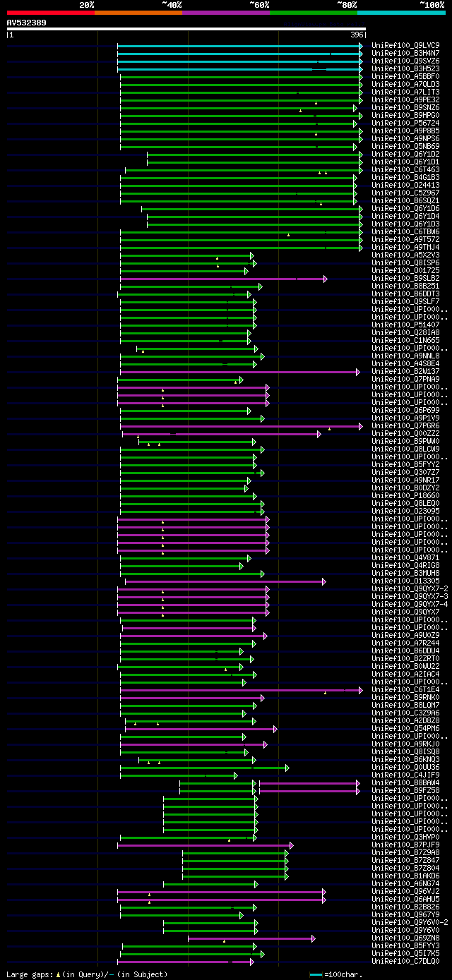This screenshot has width=452, height=980.
Task: Click the purple ~60% legend segment
Action: 226,12
